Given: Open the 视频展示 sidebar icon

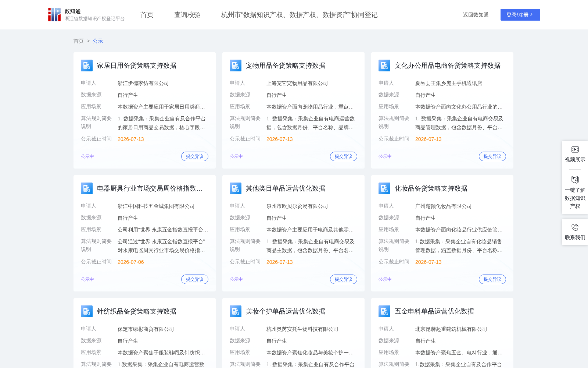Looking at the screenshot, I should coord(575,149).
